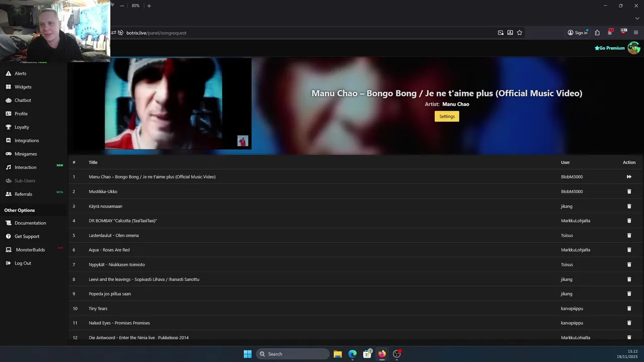The height and width of the screenshot is (362, 644).
Task: Open the Documentation link
Action: point(30,223)
